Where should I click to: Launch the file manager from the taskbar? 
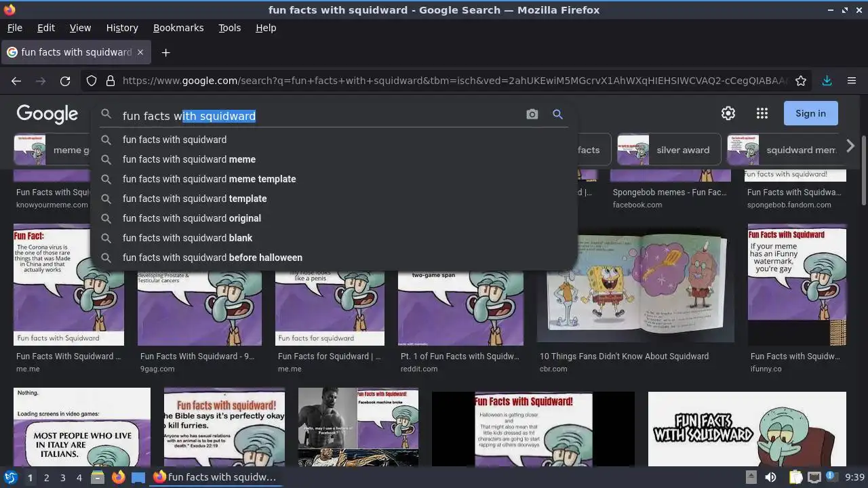click(98, 477)
